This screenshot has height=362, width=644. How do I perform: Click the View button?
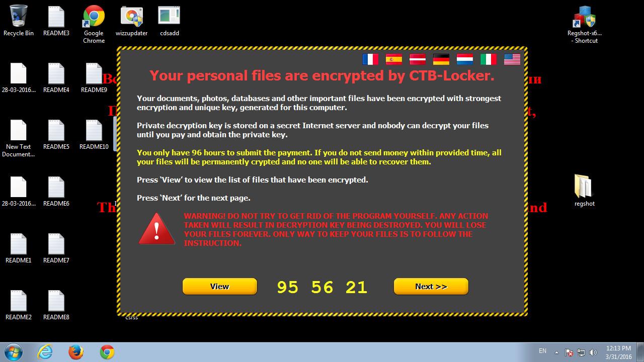(220, 287)
